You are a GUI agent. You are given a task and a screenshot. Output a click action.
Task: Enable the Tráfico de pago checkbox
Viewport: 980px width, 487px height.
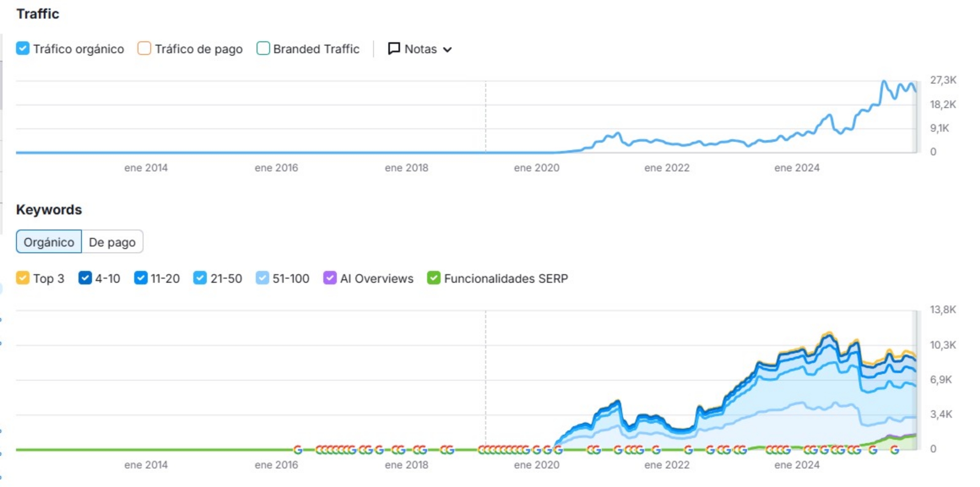(x=144, y=49)
